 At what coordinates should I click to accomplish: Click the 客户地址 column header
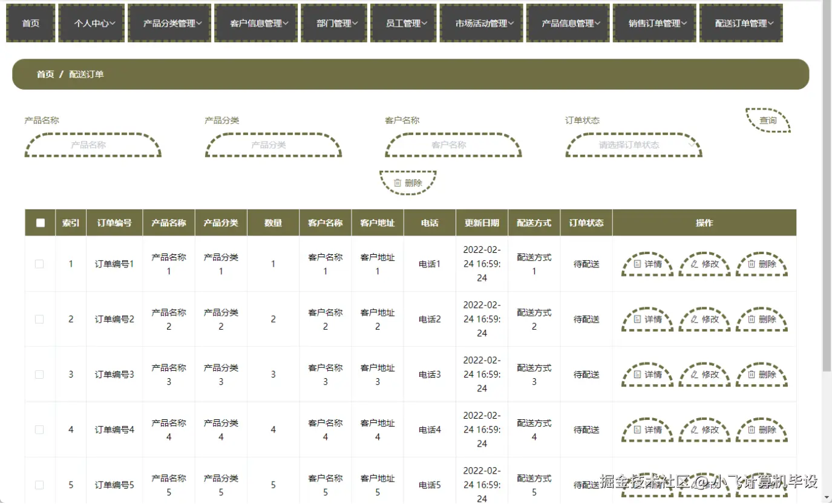click(x=378, y=223)
